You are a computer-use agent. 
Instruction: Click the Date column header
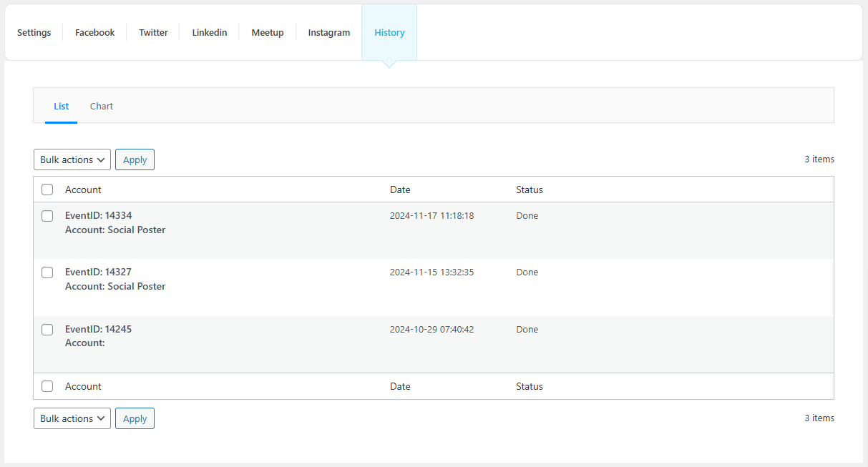(x=400, y=190)
